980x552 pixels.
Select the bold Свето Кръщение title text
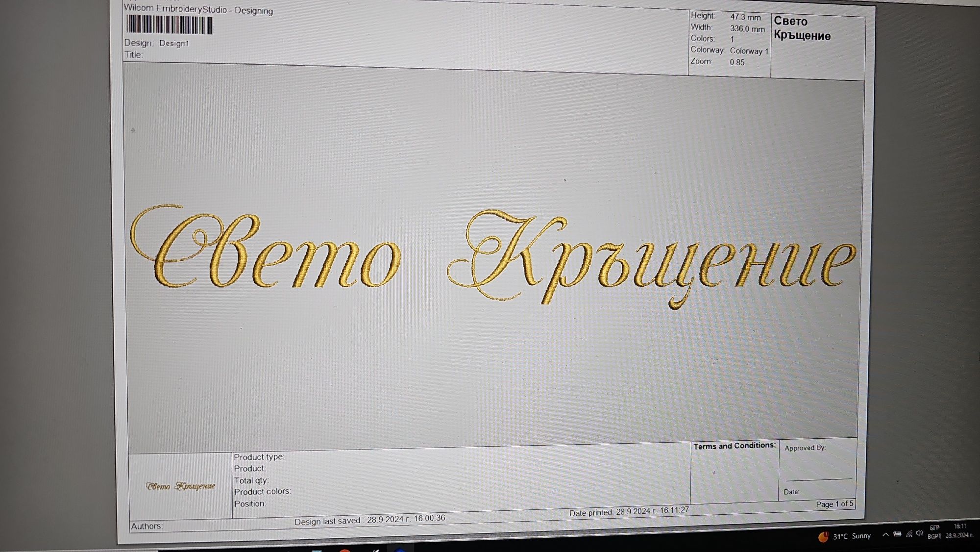click(802, 28)
